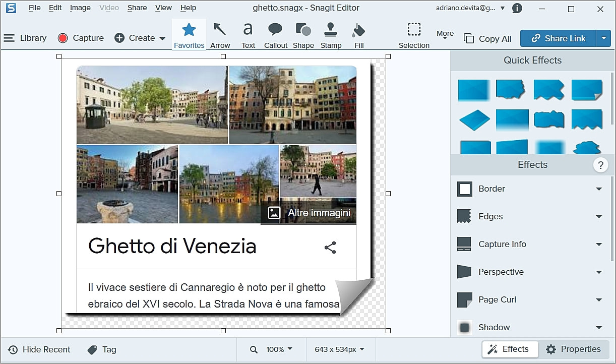Expand the Border effect options
Screen dimensions: 616x364
click(x=599, y=189)
